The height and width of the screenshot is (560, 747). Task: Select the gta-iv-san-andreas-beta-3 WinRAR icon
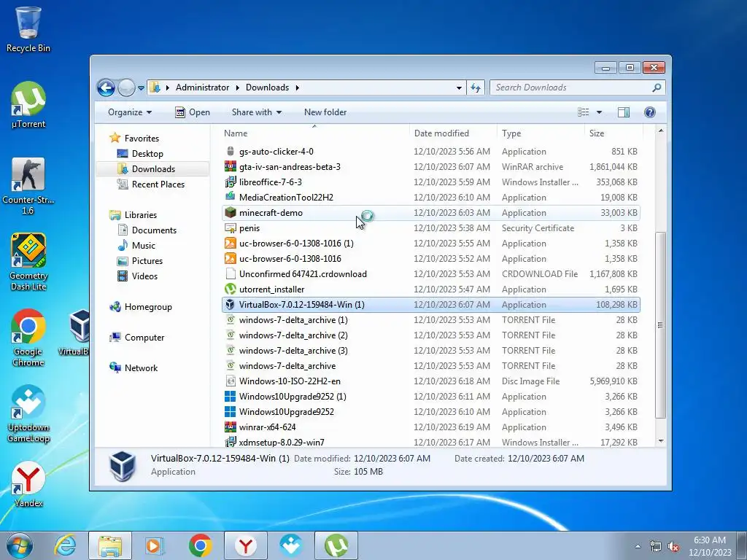click(230, 167)
